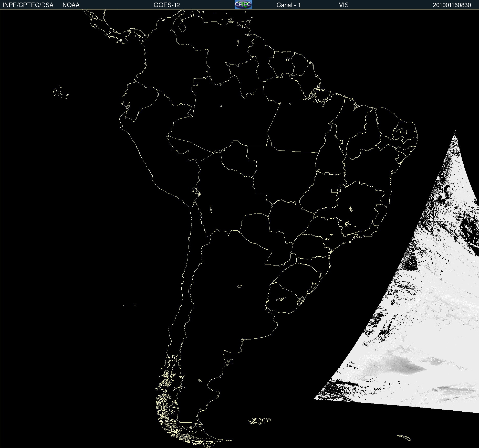The width and height of the screenshot is (479, 448).
Task: Click the visible cloud imagery swath
Action: [420, 320]
